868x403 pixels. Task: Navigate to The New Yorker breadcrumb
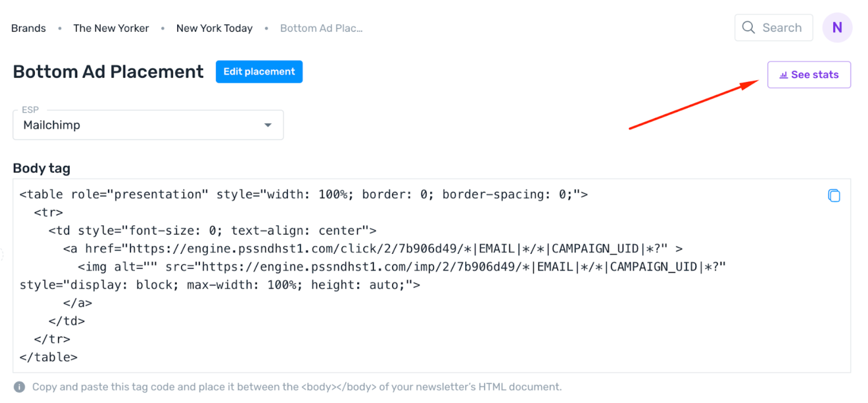click(111, 28)
